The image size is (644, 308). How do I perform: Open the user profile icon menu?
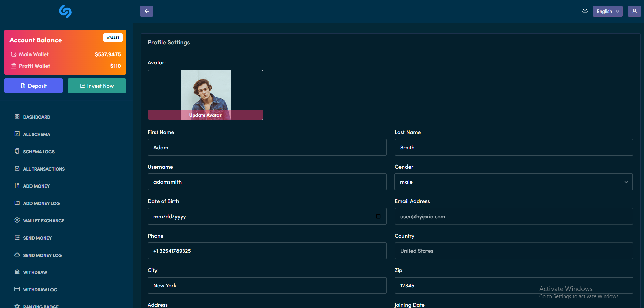(x=634, y=11)
